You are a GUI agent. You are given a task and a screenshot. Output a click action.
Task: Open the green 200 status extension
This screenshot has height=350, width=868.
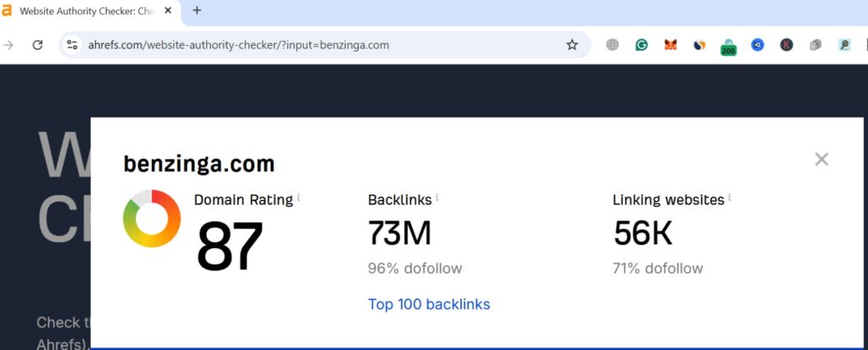pos(728,47)
